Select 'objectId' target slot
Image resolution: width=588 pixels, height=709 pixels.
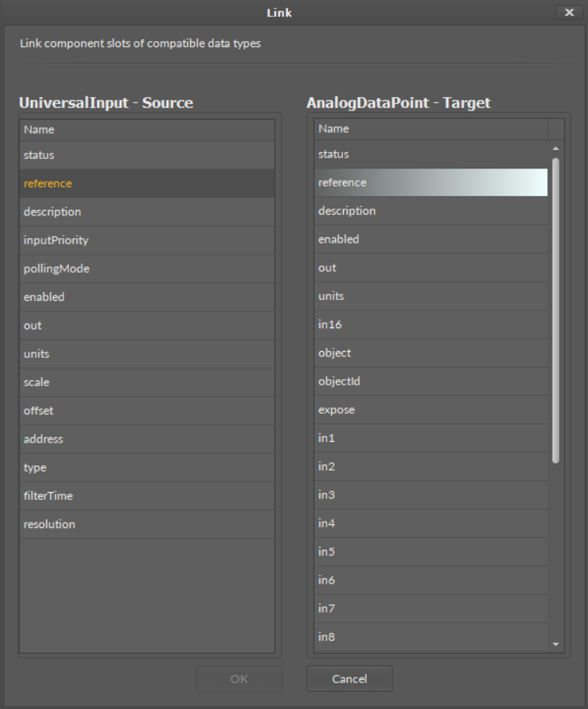point(431,382)
